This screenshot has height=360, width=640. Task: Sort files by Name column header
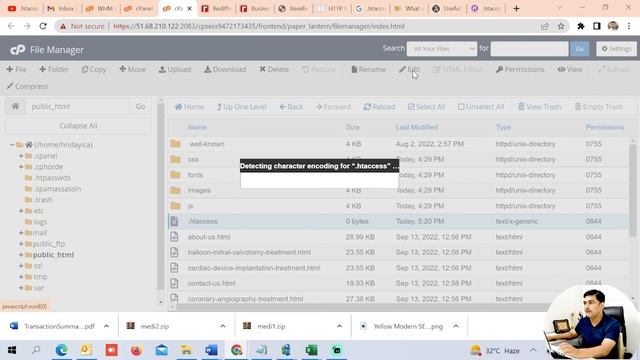coord(197,127)
